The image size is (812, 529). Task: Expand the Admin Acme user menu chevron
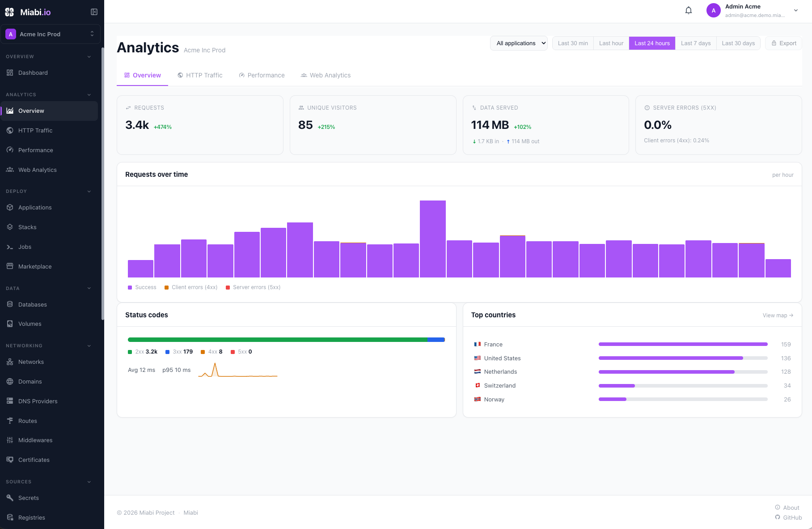click(796, 10)
